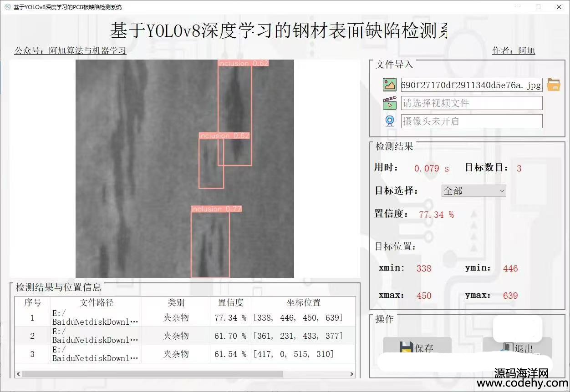Select the cell showing 61.70 %
570x392 pixels.
pos(231,336)
